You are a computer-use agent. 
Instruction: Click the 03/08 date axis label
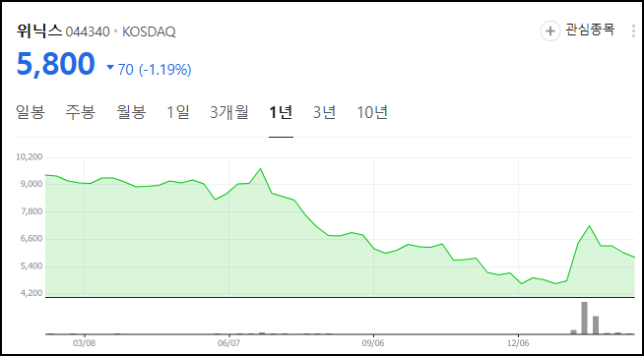85,343
